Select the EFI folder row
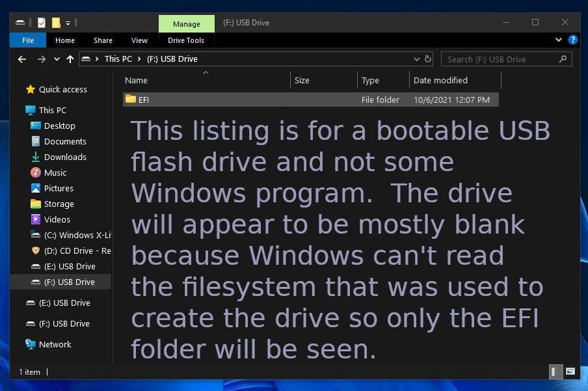This screenshot has height=391, width=588. click(x=310, y=100)
